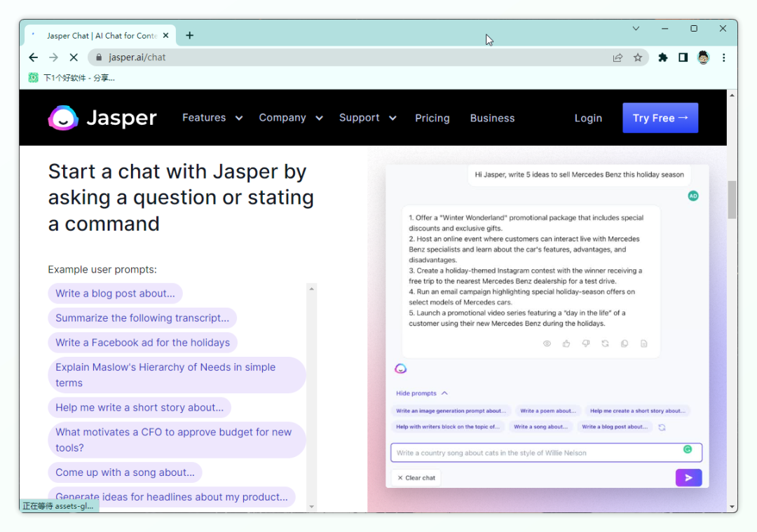The width and height of the screenshot is (757, 532).
Task: Expand the Support dropdown menu
Action: pyautogui.click(x=367, y=118)
